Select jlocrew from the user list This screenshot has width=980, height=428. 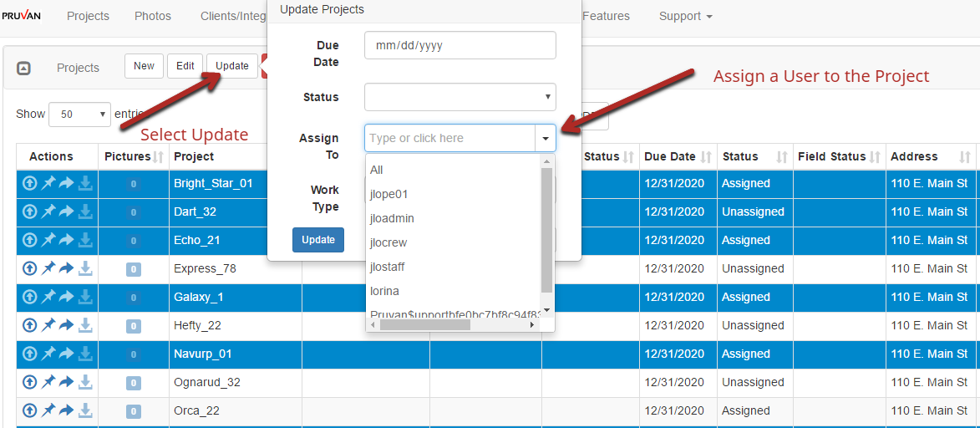(x=388, y=242)
